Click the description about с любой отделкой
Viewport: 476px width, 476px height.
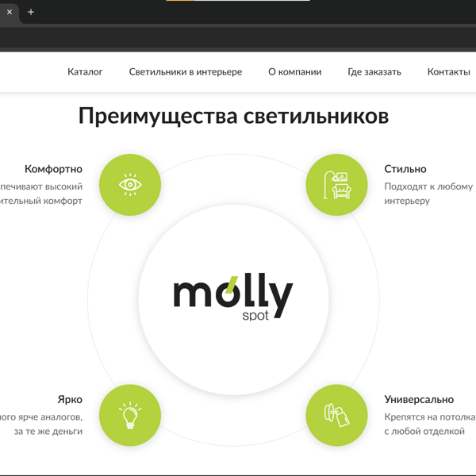tap(424, 432)
